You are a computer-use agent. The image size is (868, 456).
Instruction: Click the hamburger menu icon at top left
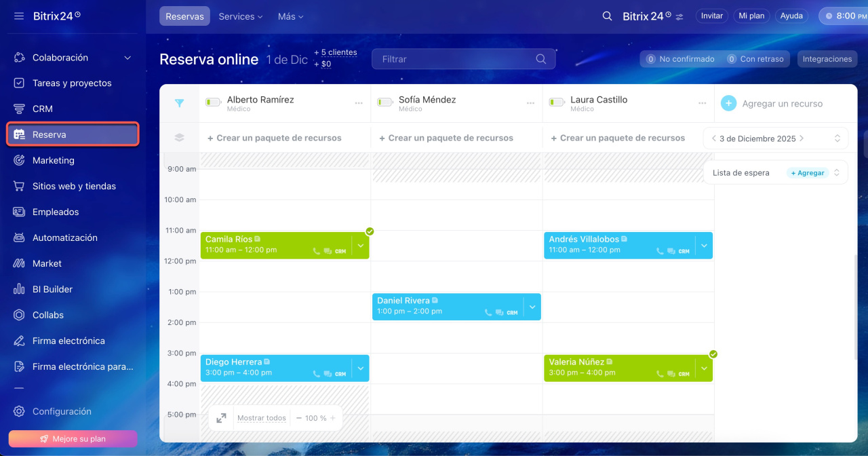point(19,16)
